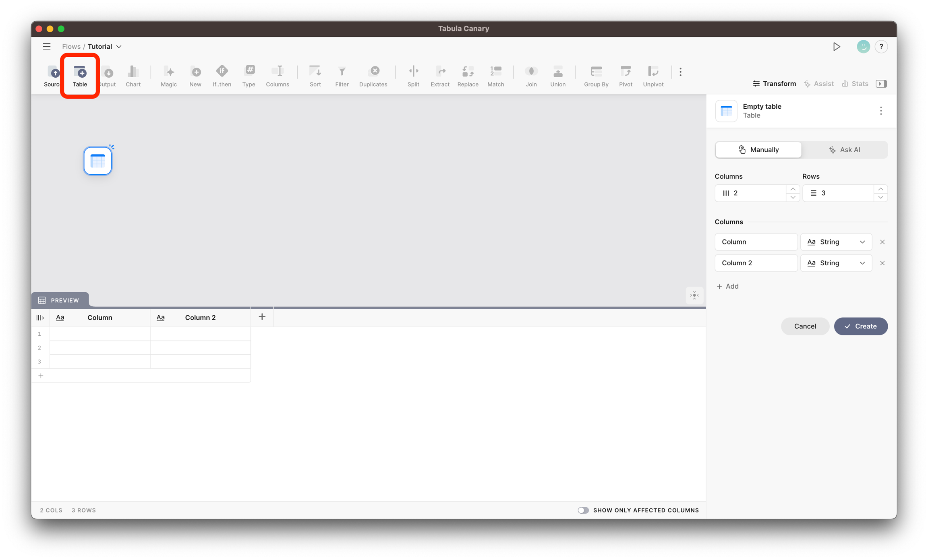This screenshot has width=928, height=560.
Task: Open the Assist tab
Action: click(x=819, y=84)
